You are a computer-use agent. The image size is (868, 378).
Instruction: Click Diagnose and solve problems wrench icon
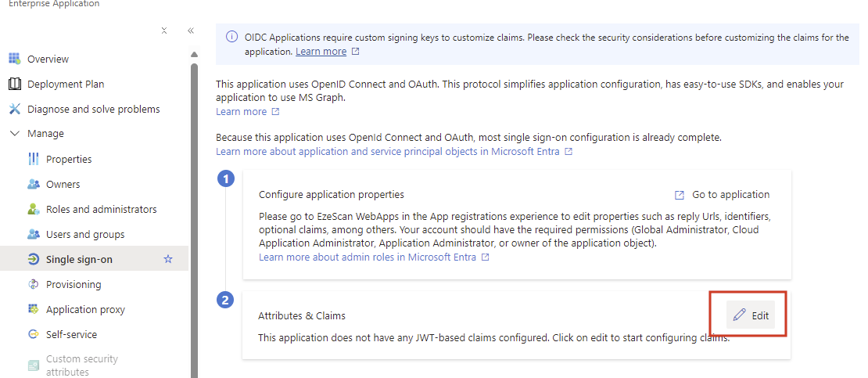[14, 109]
